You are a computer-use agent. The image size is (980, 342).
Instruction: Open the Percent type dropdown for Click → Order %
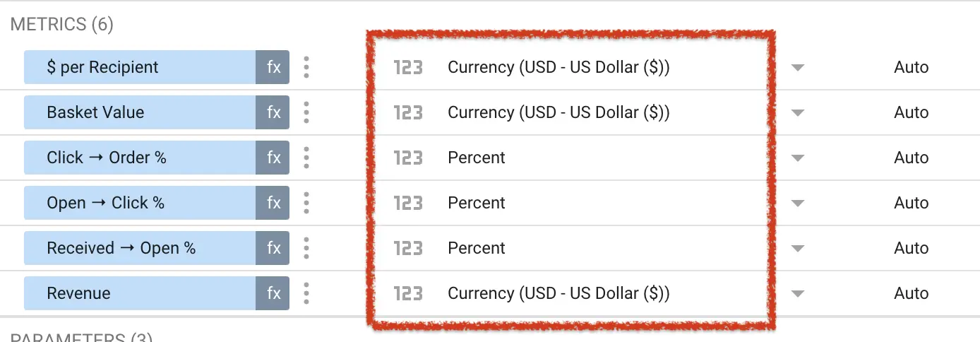click(x=798, y=158)
